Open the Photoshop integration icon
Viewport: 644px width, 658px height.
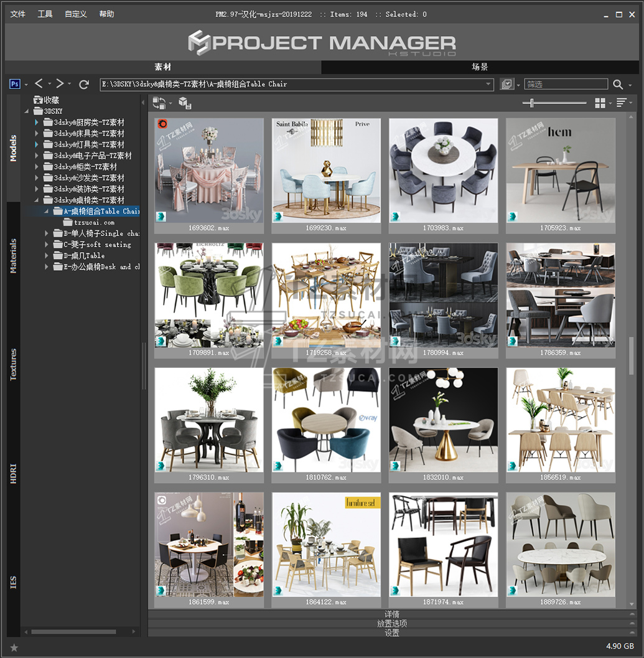tap(15, 84)
